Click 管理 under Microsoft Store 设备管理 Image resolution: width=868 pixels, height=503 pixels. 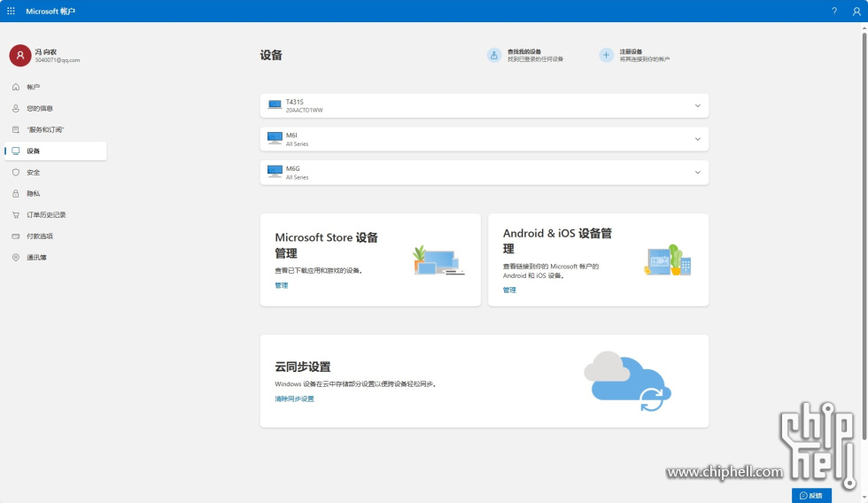(282, 285)
